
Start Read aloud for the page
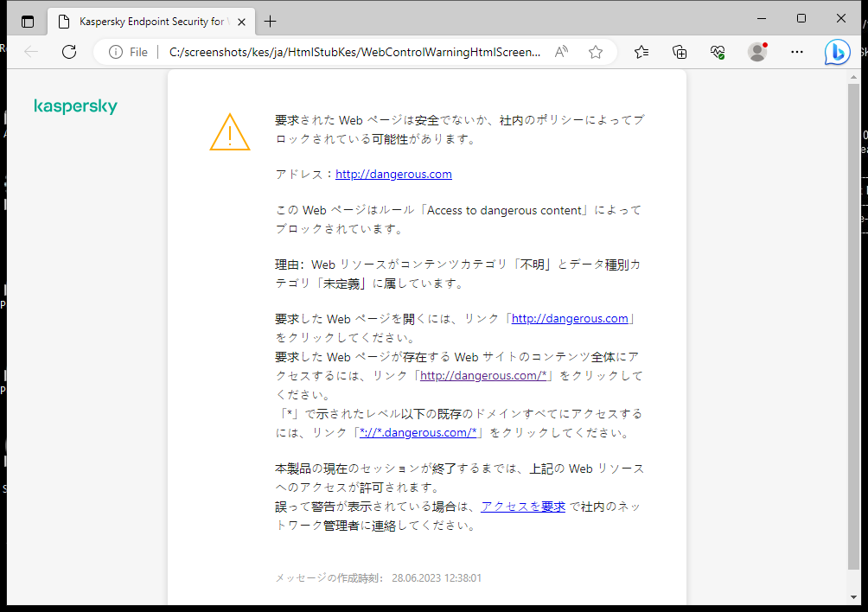click(x=561, y=52)
